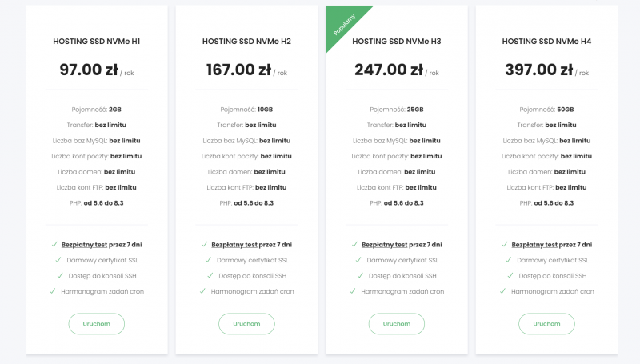Click the 397.00 zł price on H4
The image size is (640, 364).
[x=538, y=70]
